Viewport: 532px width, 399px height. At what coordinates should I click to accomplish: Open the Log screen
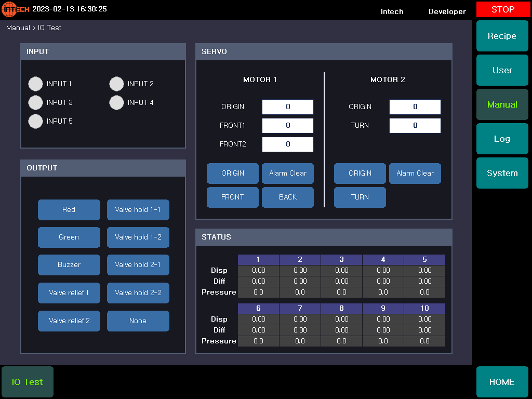pyautogui.click(x=502, y=139)
